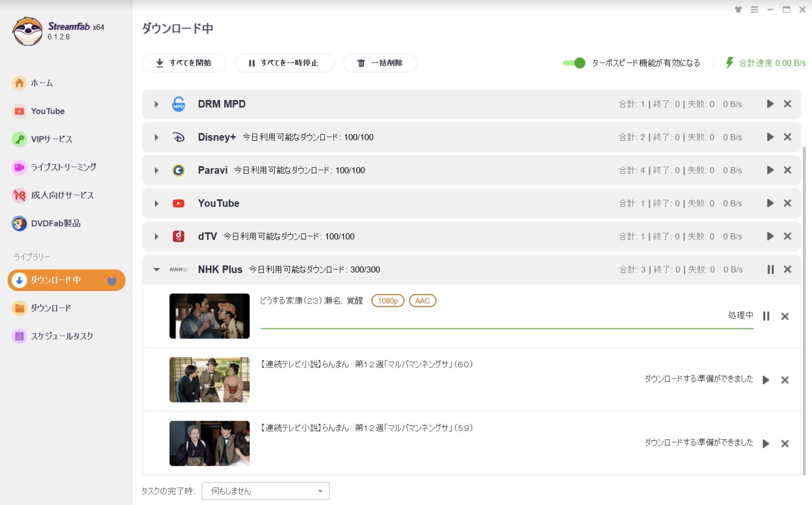Pause the どうする家康 download

tap(766, 316)
